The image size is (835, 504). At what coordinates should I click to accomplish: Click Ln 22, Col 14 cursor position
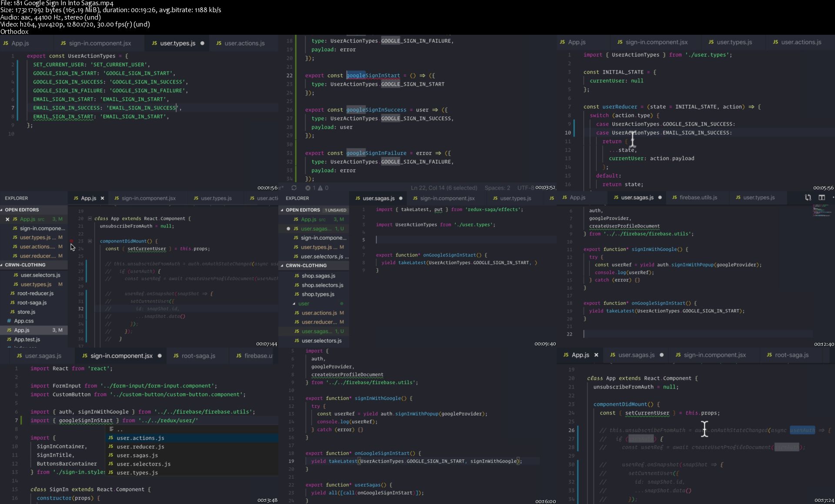[x=444, y=188]
